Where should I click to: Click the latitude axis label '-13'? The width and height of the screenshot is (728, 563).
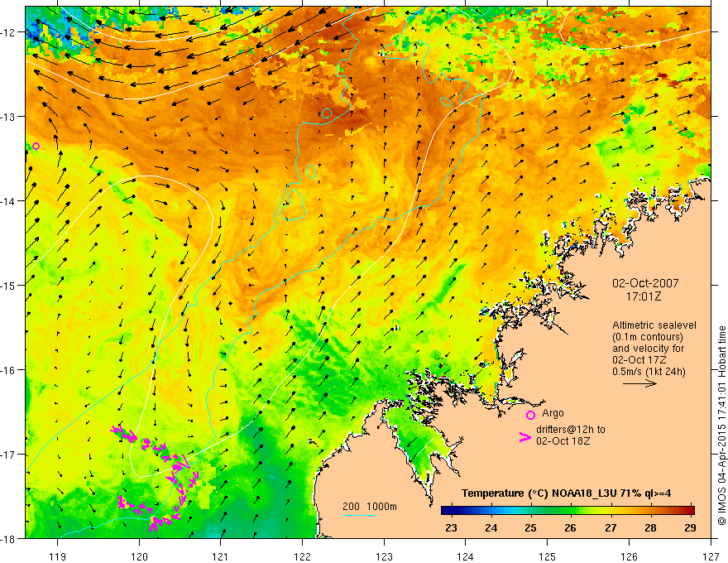pyautogui.click(x=9, y=116)
